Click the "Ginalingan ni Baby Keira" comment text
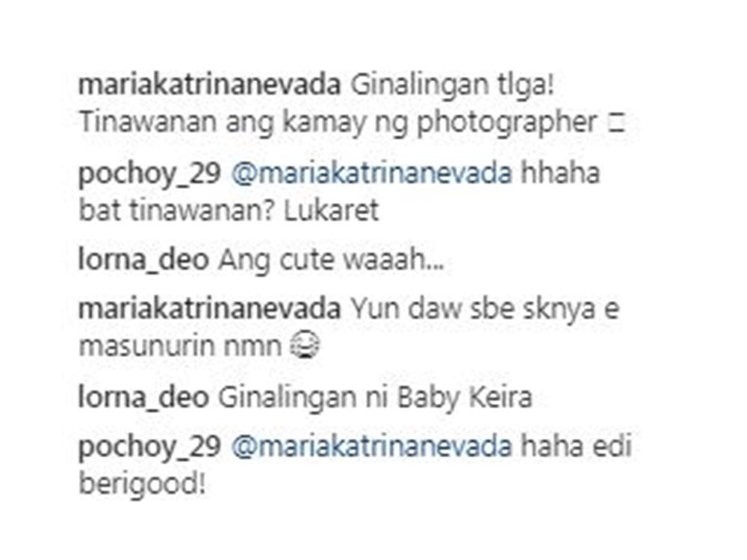Screen dimensions: 747x560 375,399
